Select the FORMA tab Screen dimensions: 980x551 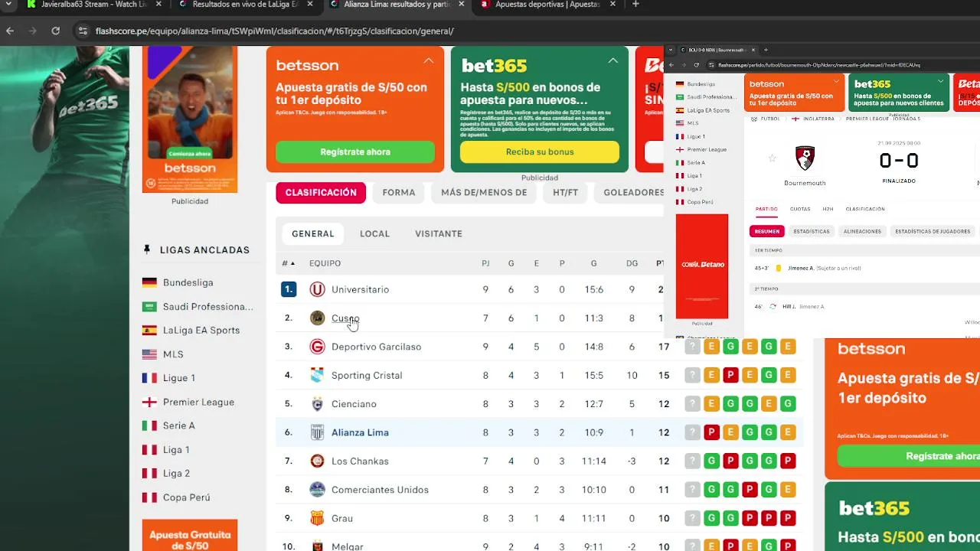(399, 193)
